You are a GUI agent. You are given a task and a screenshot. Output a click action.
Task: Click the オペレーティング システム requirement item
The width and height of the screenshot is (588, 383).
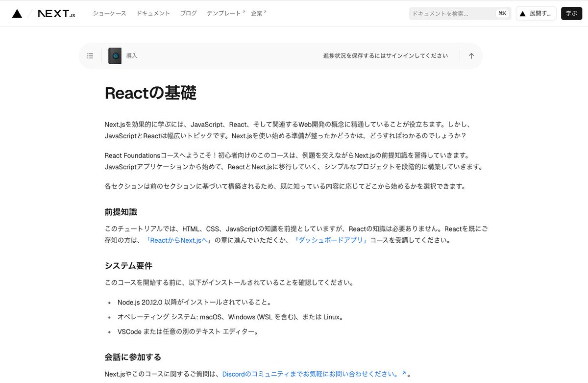(x=230, y=317)
